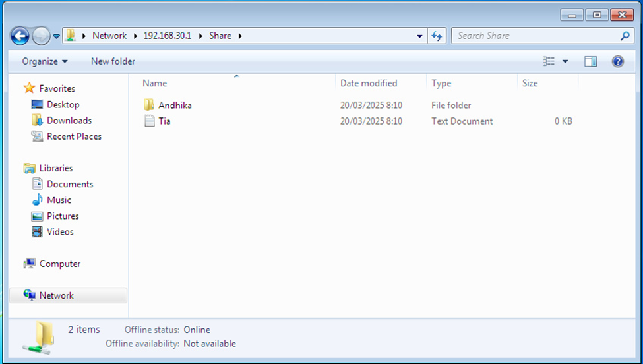This screenshot has height=364, width=643.
Task: Click the Libraries icon
Action: pos(29,168)
